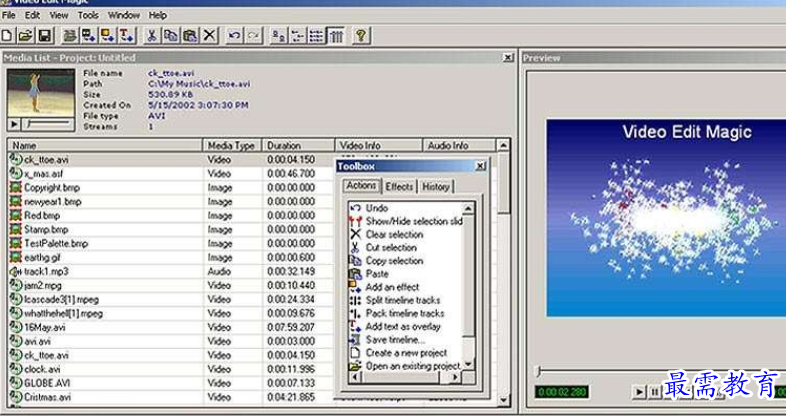This screenshot has width=786, height=416.
Task: Choose Open an existing project action
Action: click(x=405, y=366)
